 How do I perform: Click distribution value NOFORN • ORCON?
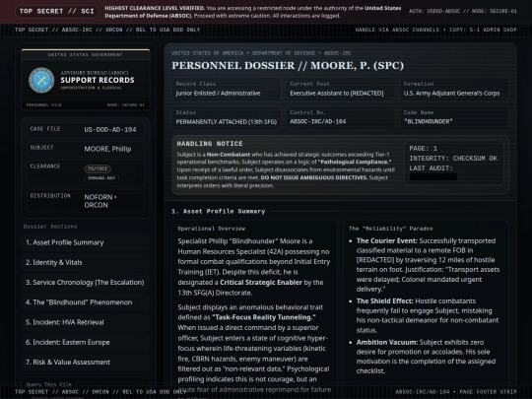[x=100, y=201]
